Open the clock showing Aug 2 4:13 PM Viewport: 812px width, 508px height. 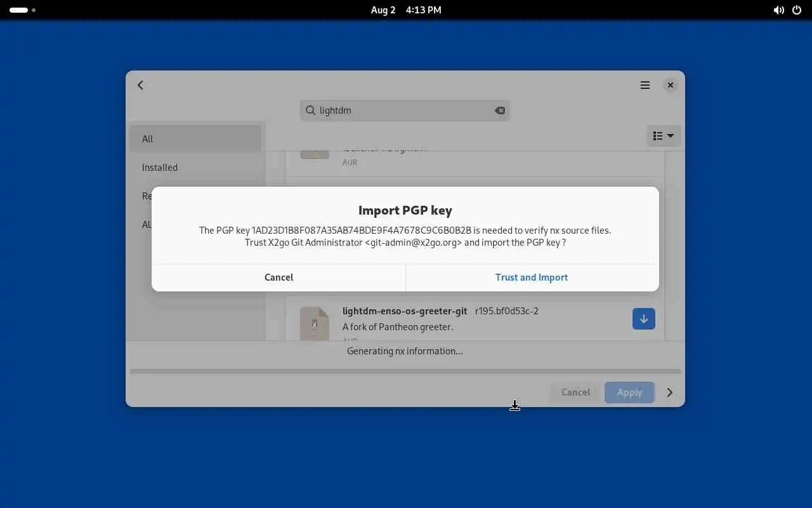click(x=406, y=10)
